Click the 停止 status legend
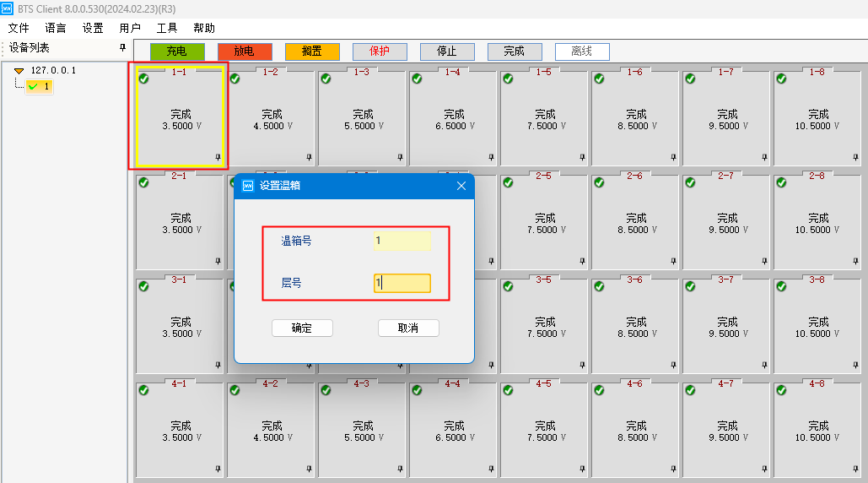 tap(447, 52)
